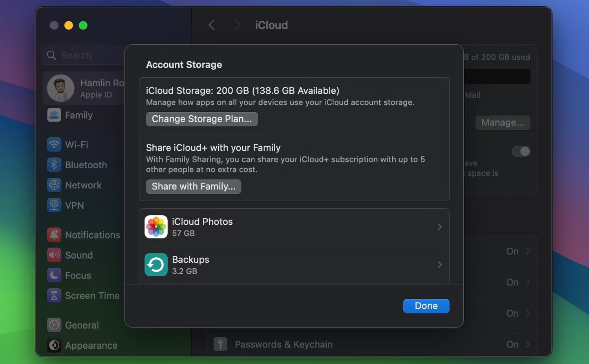Viewport: 589px width, 364px height.
Task: Select the Wi-Fi settings icon
Action: [x=54, y=144]
